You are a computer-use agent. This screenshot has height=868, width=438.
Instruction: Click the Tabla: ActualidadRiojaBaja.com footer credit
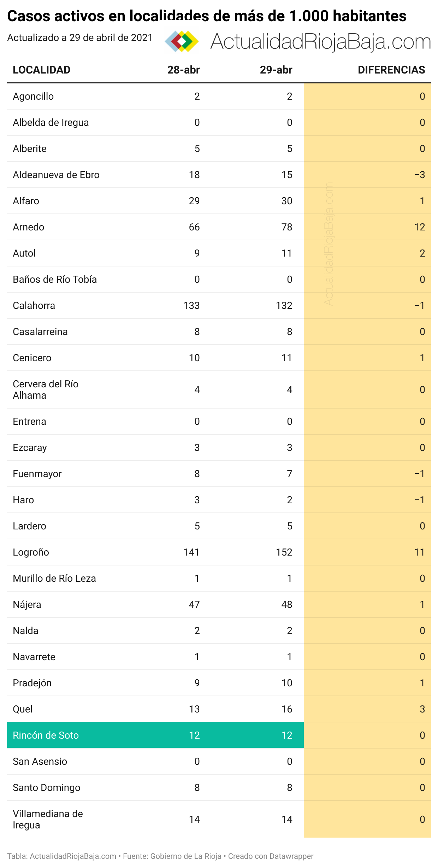pos(62,856)
